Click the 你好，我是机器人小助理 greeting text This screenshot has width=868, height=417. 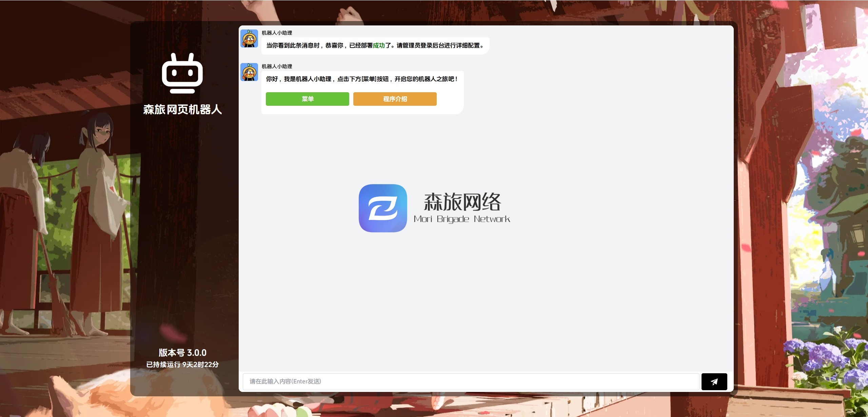[x=362, y=79]
